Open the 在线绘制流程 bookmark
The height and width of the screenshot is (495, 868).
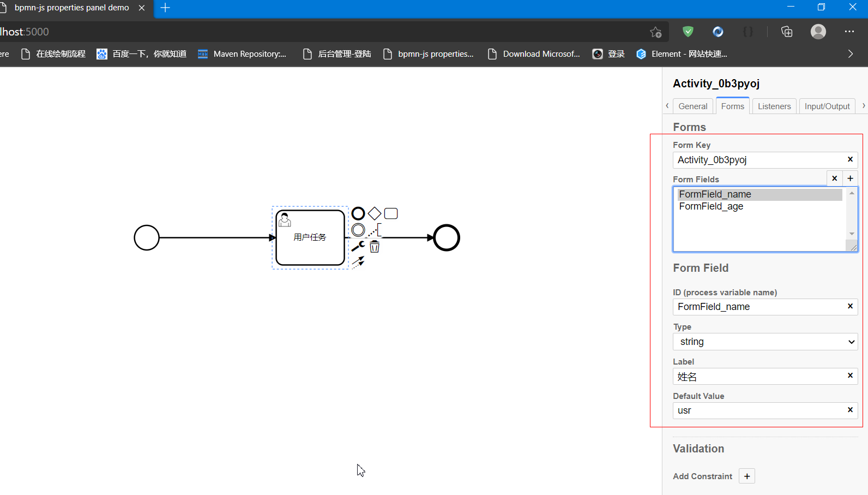[x=53, y=54]
